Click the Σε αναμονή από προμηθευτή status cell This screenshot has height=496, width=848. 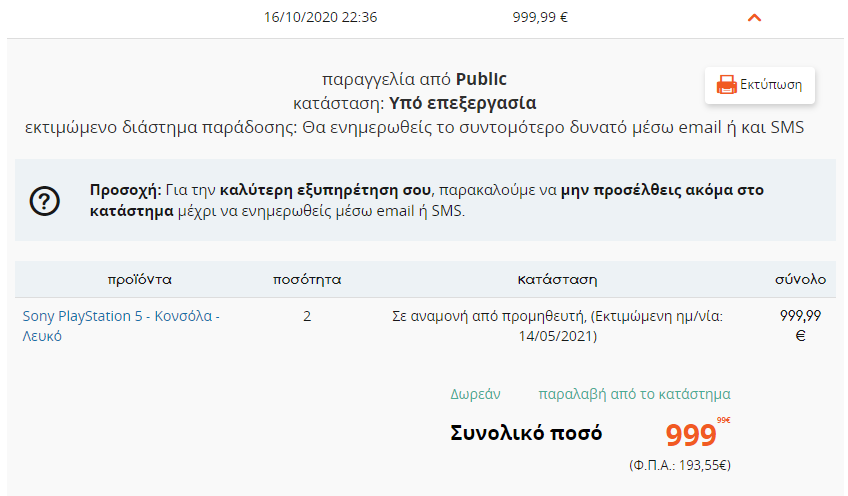pyautogui.click(x=557, y=326)
